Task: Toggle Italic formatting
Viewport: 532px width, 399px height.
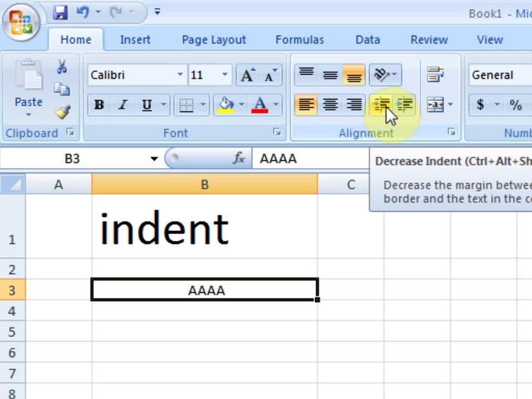Action: click(x=123, y=105)
